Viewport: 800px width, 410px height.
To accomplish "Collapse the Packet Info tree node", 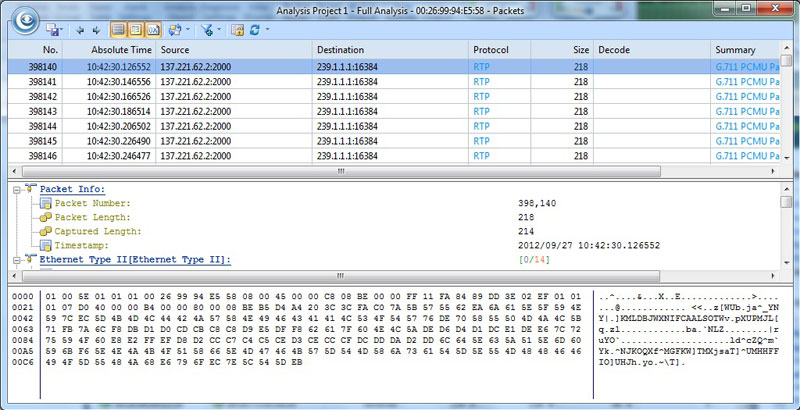I will [16, 190].
